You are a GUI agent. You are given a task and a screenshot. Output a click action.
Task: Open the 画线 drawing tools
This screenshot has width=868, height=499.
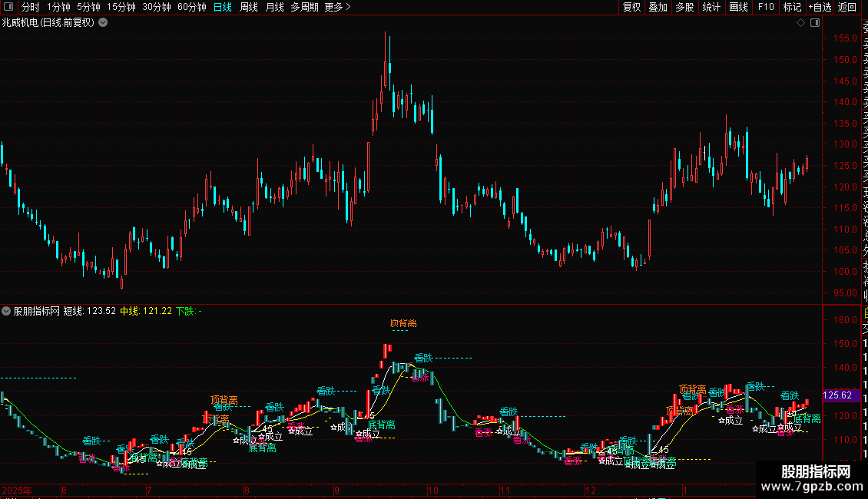(738, 7)
